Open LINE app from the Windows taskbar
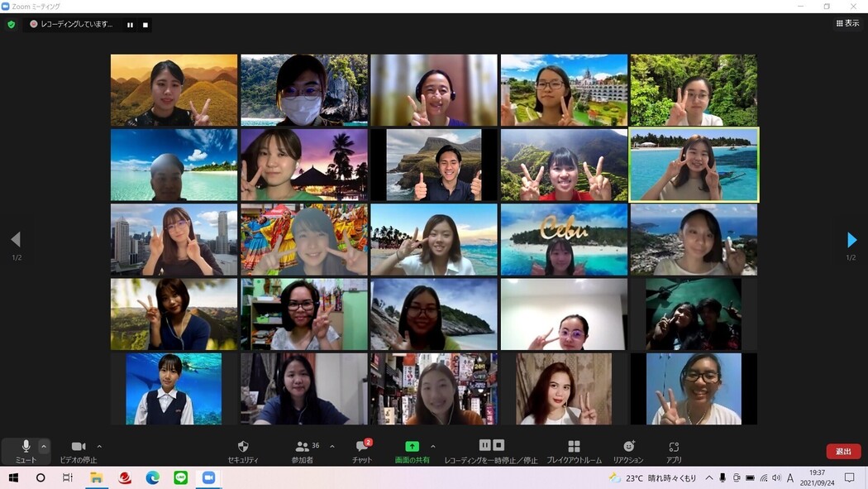This screenshot has width=868, height=489. point(180,478)
